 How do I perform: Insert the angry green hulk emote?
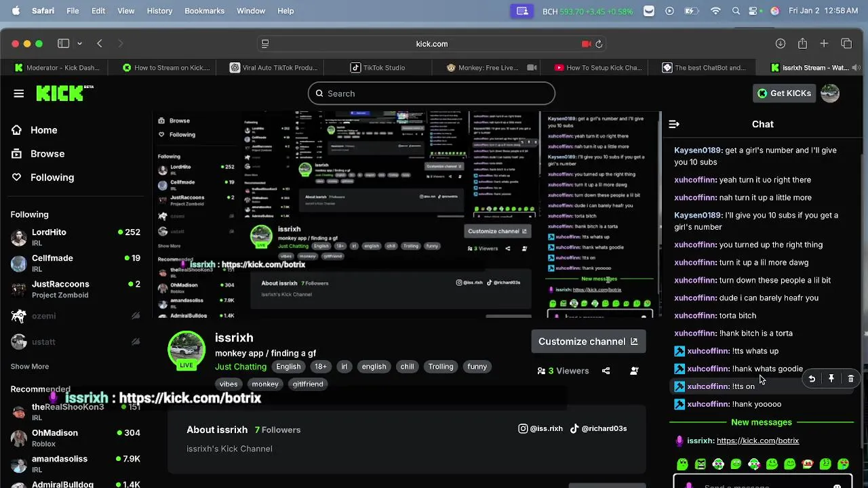pos(701,464)
